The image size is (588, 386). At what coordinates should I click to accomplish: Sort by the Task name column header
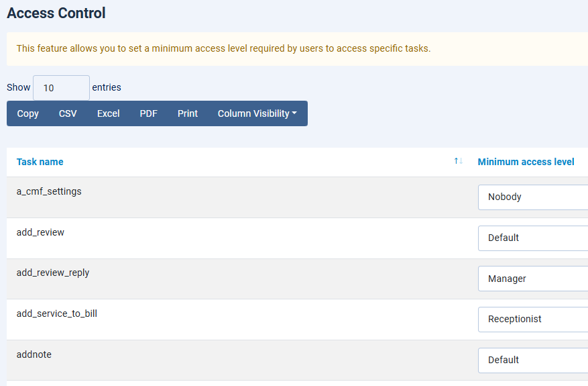(40, 162)
